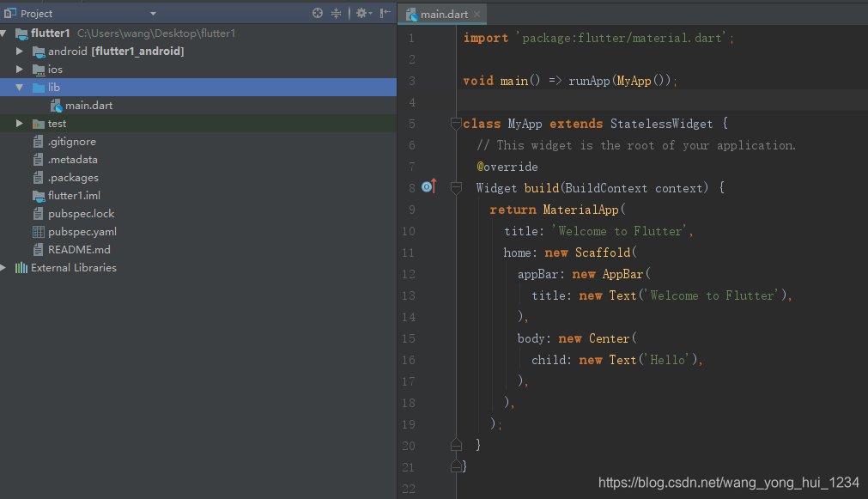Expand the ios folder
The image size is (868, 499).
click(20, 70)
